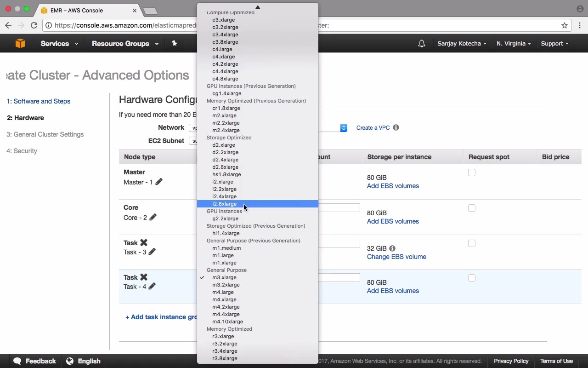Add EBS volumes for Core node
The height and width of the screenshot is (368, 588).
tap(393, 221)
